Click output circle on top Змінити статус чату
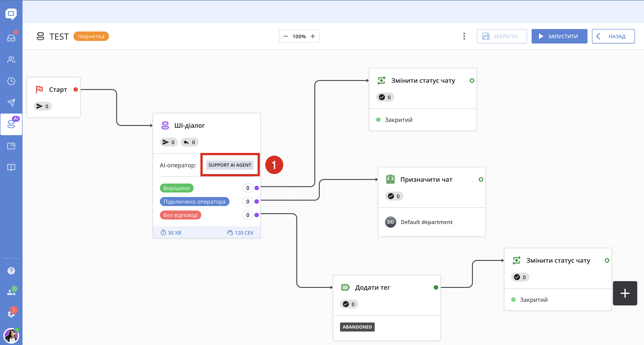Screen dimensions: 644x345 472,80
